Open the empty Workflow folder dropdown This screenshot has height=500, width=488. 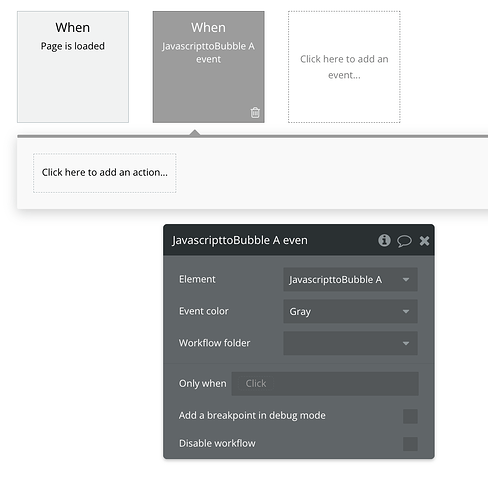(350, 343)
